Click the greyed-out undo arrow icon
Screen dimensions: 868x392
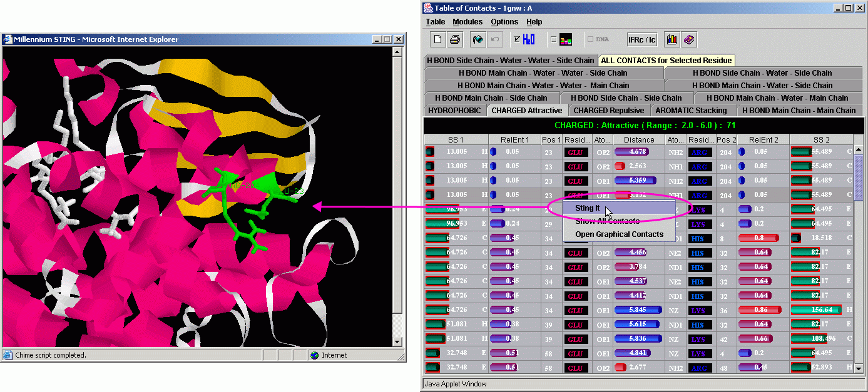click(495, 39)
